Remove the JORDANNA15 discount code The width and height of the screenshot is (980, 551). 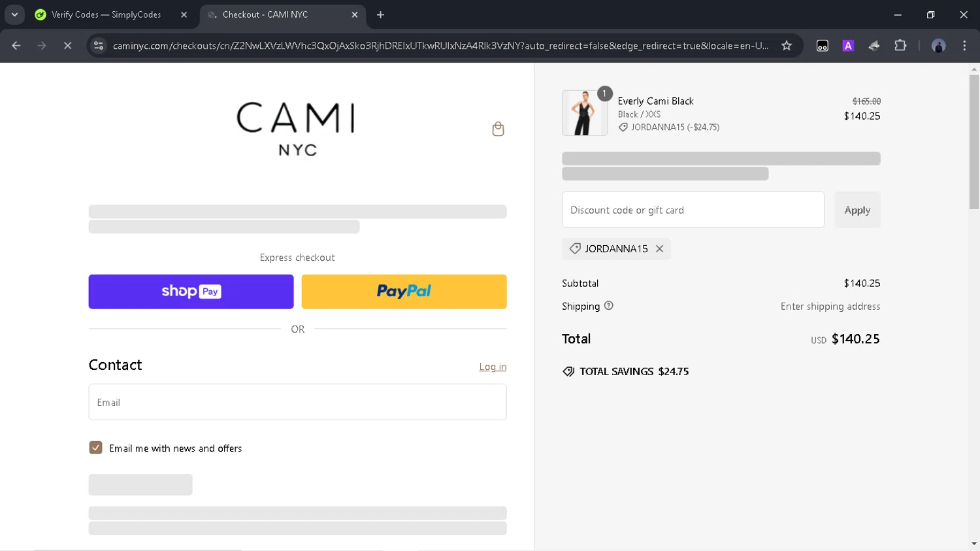[660, 248]
